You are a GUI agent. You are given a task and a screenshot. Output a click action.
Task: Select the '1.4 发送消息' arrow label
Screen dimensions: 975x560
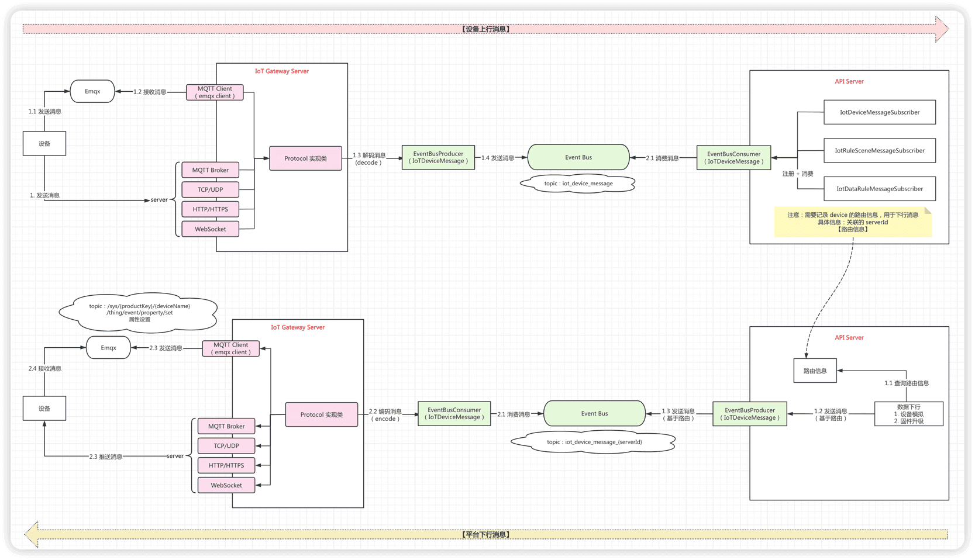(x=498, y=158)
